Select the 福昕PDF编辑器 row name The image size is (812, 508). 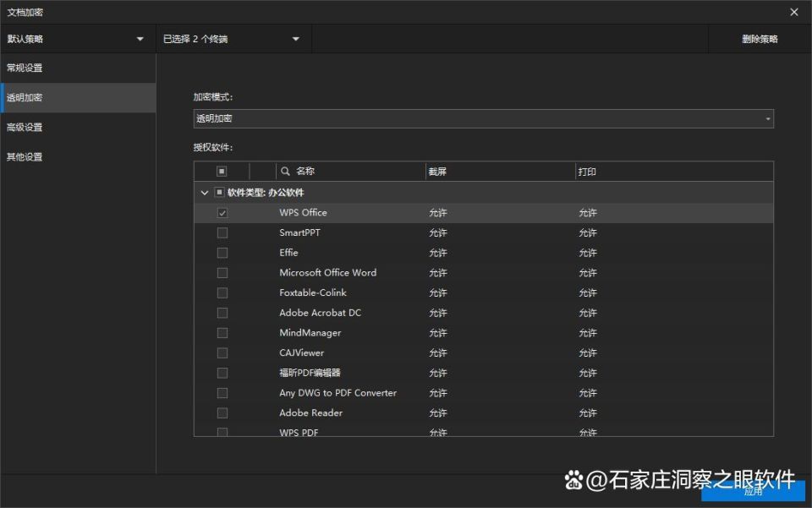(310, 373)
